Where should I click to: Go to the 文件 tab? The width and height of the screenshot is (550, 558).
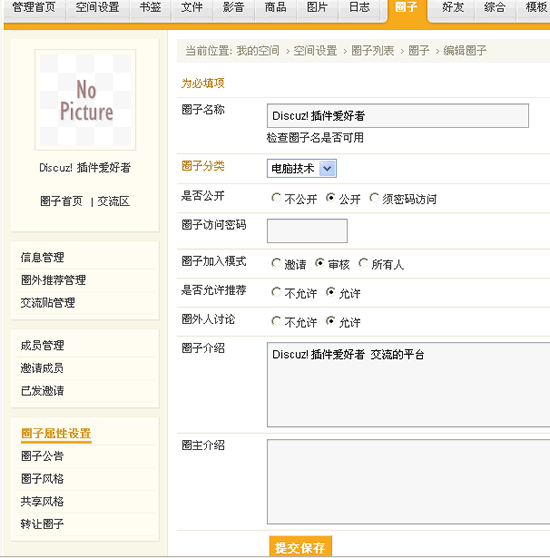coord(192,8)
